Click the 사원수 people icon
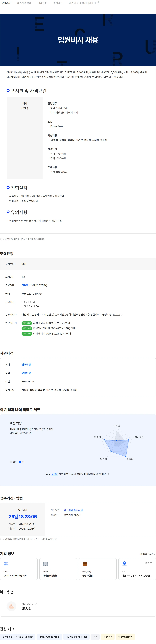Viewport: 156px width, 644px height. (6, 563)
